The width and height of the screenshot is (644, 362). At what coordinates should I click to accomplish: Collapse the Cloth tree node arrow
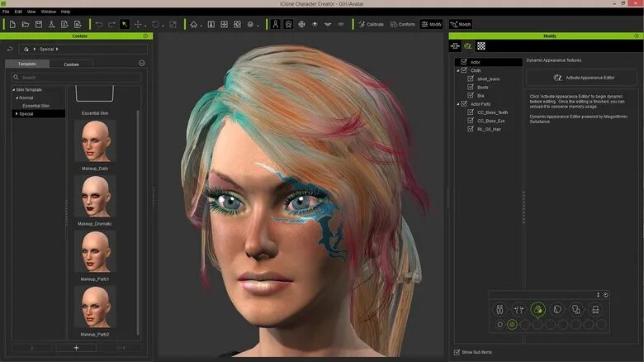458,71
